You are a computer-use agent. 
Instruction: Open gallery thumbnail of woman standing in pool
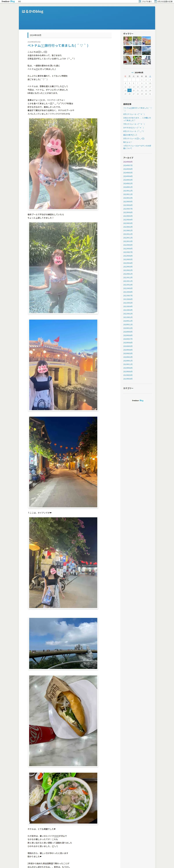(137, 41)
